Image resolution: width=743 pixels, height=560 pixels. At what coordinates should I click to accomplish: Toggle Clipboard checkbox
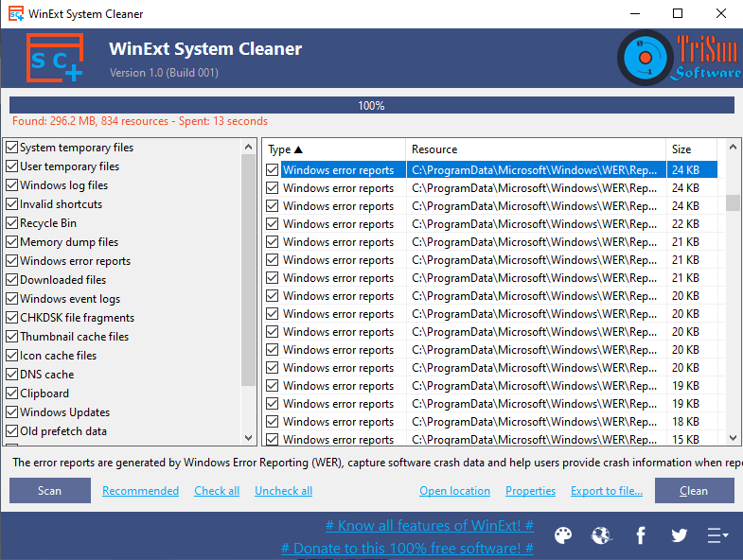[x=12, y=394]
